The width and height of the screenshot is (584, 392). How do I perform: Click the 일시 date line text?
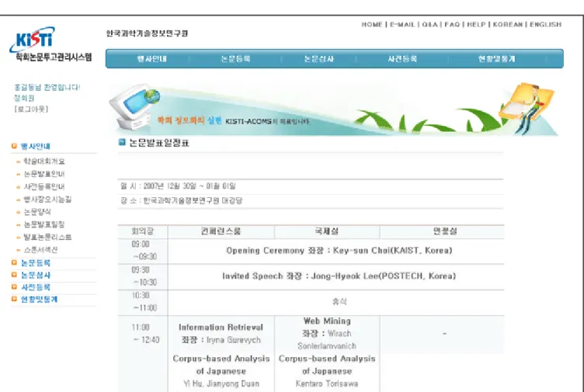tap(178, 186)
